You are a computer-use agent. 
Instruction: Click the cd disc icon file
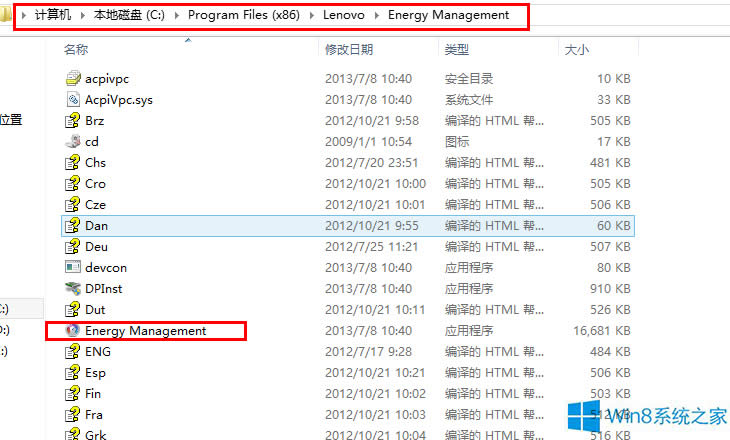(x=73, y=142)
